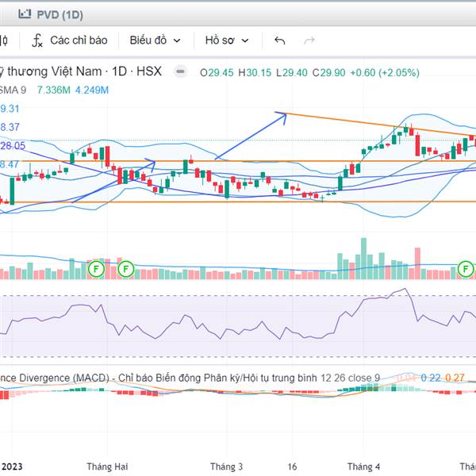Click the 2023 label on time axis
Image resolution: width=476 pixels, height=476 pixels.
12,466
